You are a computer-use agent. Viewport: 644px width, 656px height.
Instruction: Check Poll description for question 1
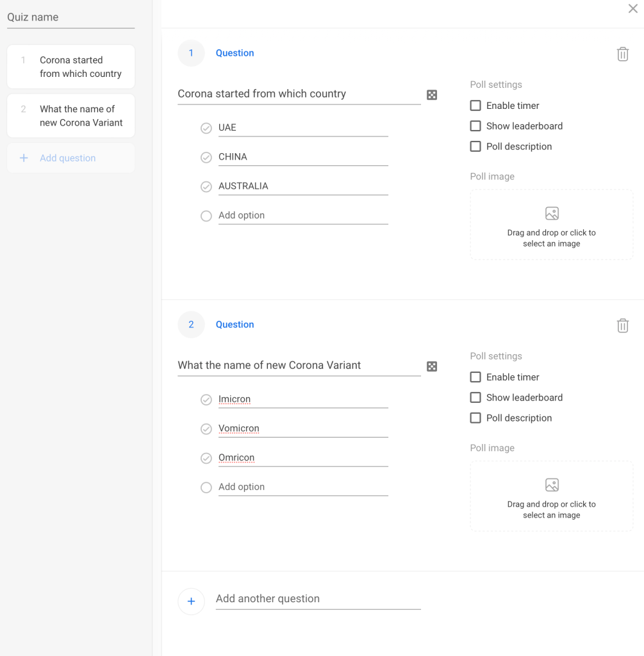(475, 147)
